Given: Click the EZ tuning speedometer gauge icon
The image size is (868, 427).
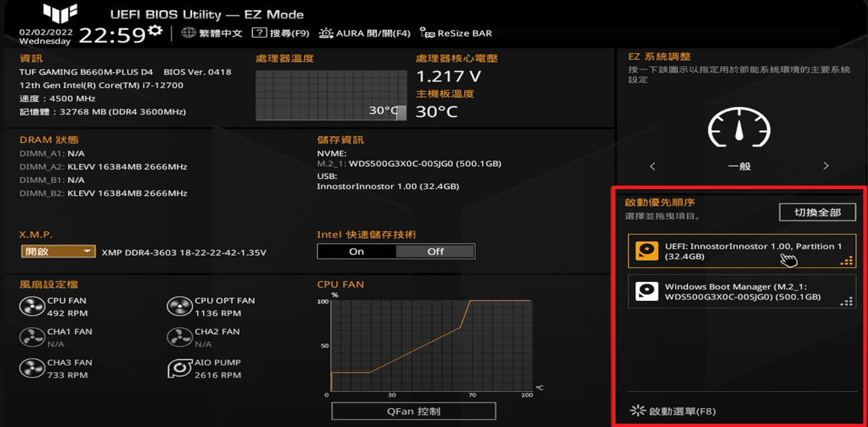Looking at the screenshot, I should pyautogui.click(x=739, y=127).
